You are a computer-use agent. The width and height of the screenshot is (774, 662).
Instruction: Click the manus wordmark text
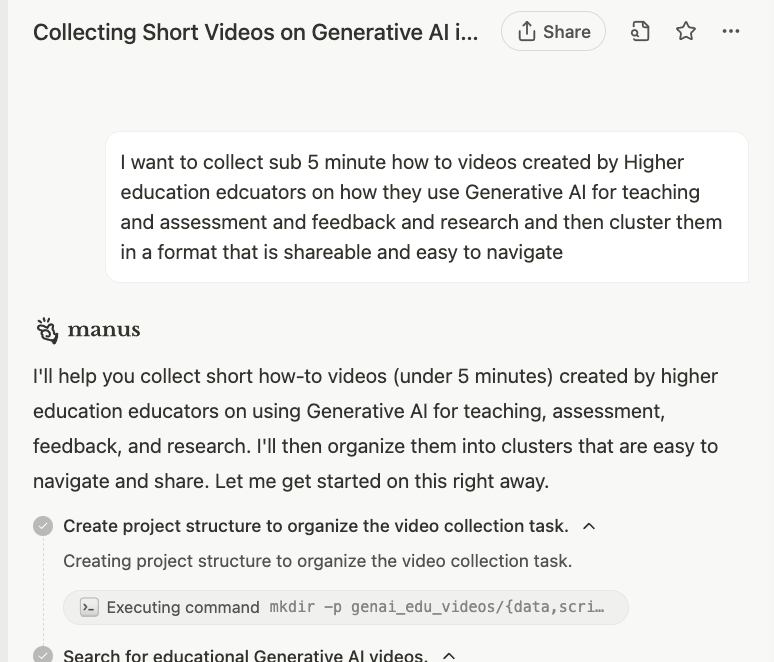coord(104,330)
